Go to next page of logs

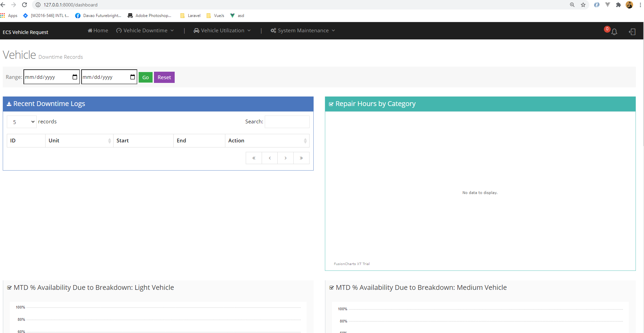coord(285,158)
